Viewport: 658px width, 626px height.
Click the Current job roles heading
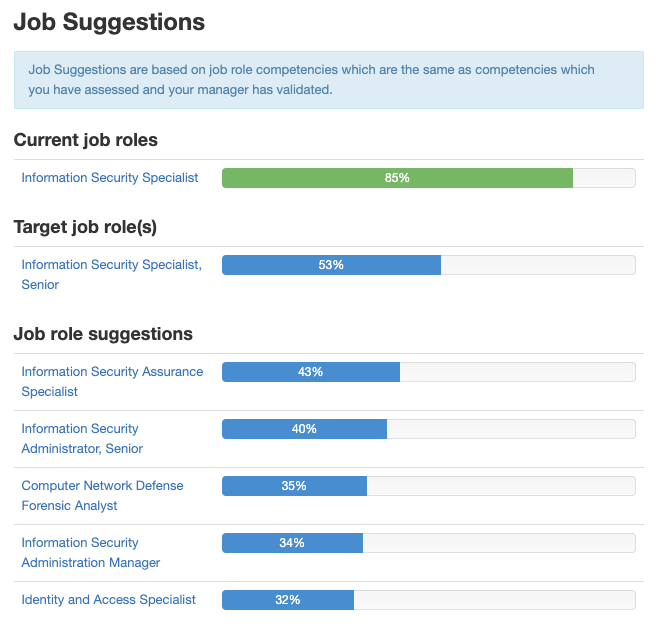pos(86,140)
